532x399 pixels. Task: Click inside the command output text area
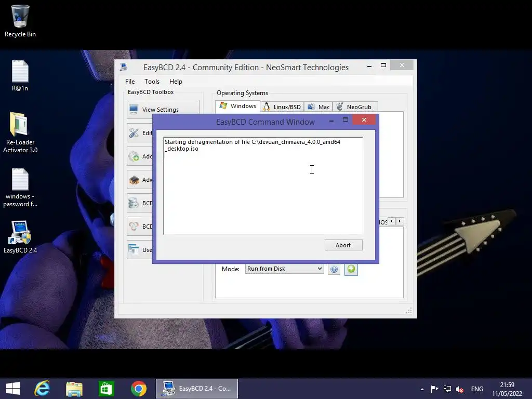click(x=263, y=185)
